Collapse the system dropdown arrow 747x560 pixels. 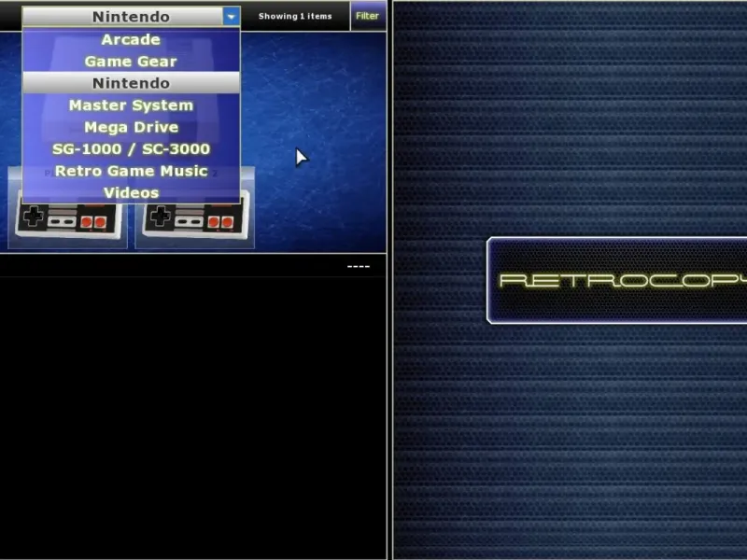[x=231, y=17]
